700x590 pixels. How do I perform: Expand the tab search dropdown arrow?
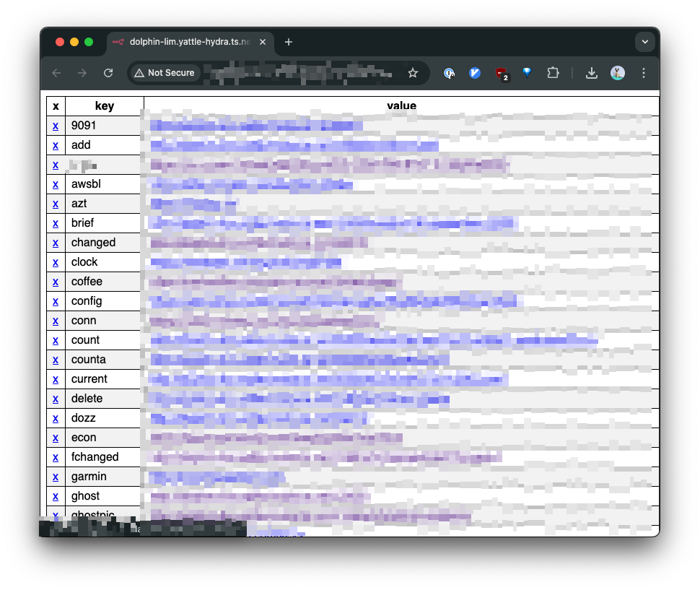(644, 42)
